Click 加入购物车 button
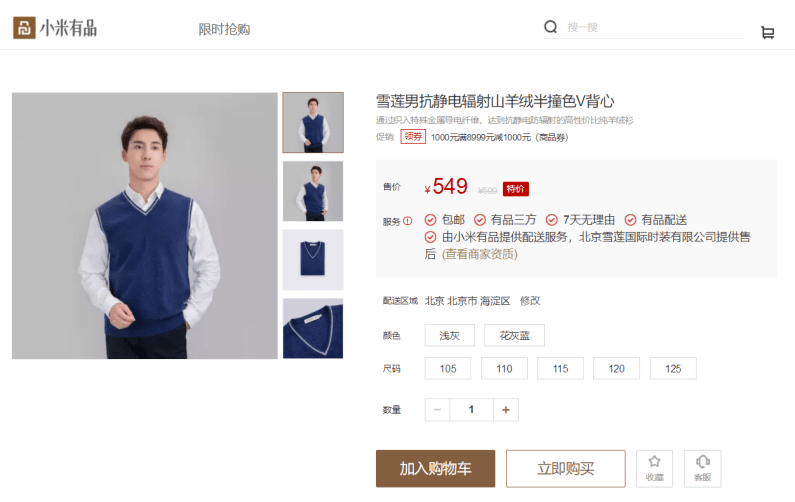Viewport: 795px width, 502px height. [x=436, y=469]
